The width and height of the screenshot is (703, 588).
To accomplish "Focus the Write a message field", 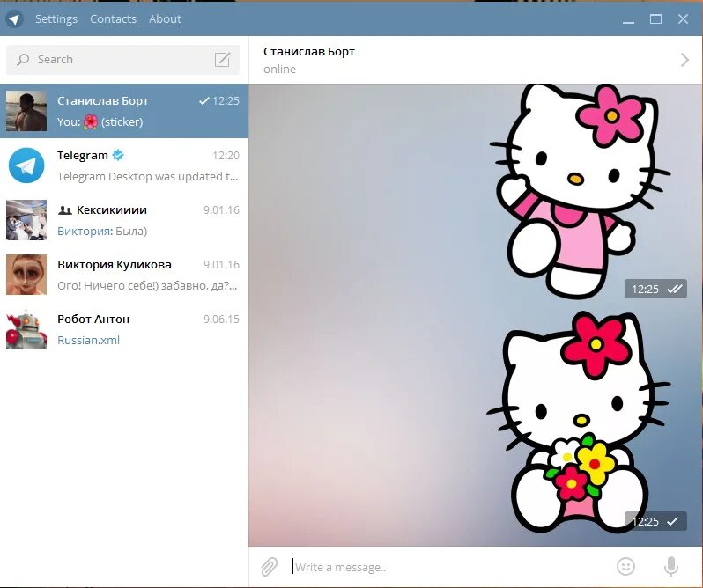I will pos(448,567).
